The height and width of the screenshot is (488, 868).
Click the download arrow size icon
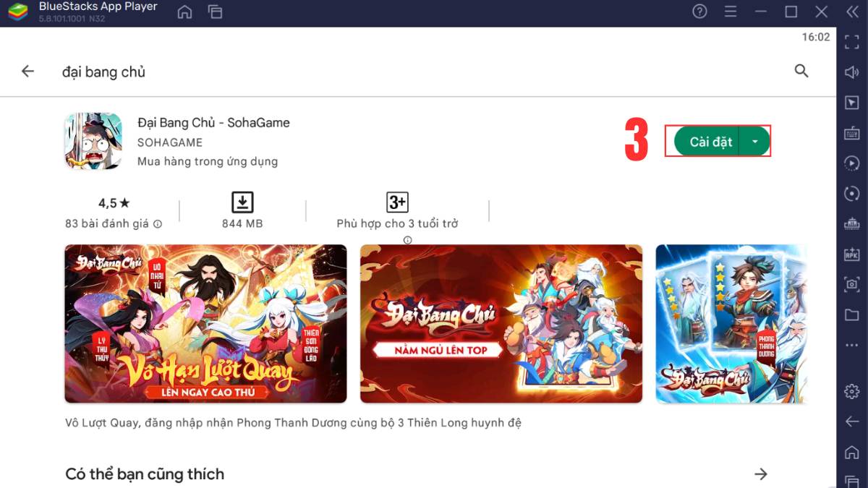click(242, 202)
